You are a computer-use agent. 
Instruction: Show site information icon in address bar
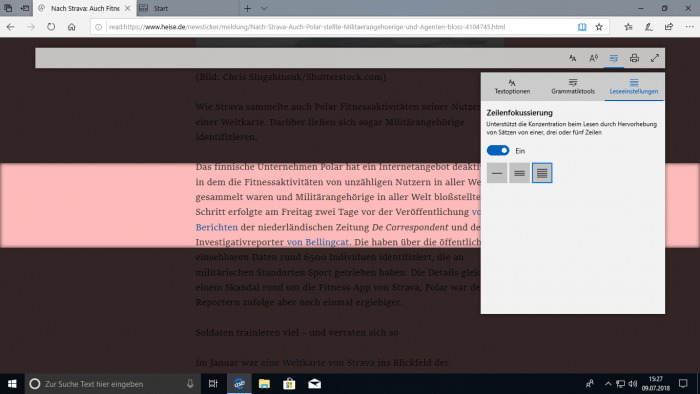pos(99,27)
